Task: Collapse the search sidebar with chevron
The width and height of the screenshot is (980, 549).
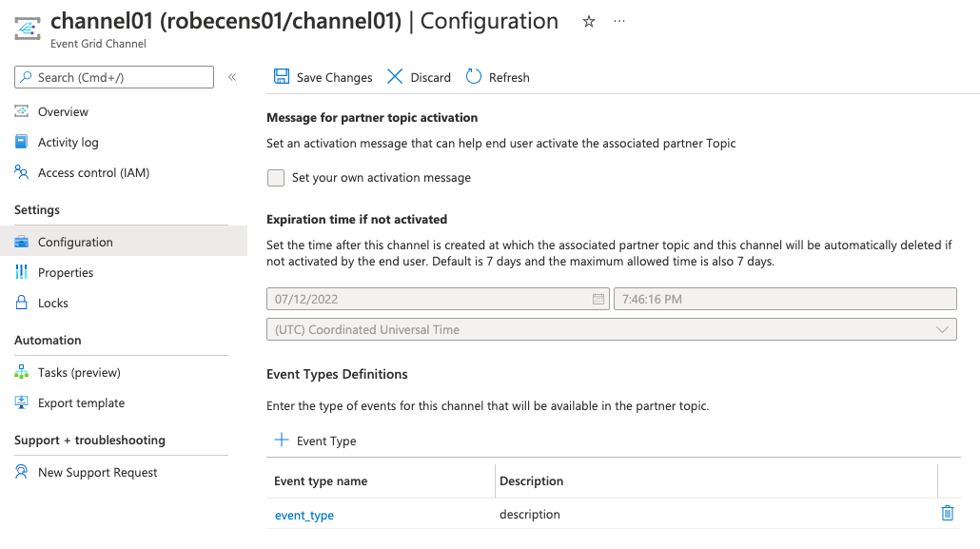Action: (x=232, y=77)
